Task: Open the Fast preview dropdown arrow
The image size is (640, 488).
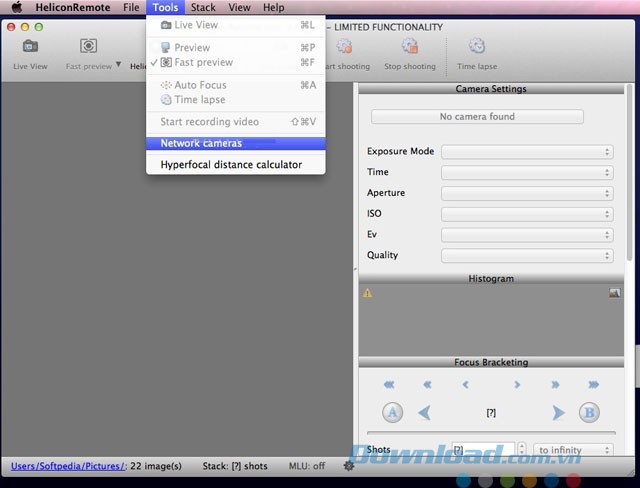Action: [x=118, y=65]
